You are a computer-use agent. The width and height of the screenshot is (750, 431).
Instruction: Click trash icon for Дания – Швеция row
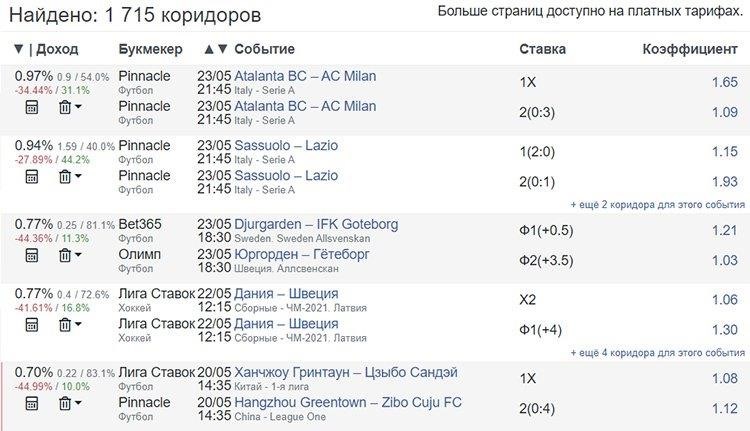pos(65,325)
